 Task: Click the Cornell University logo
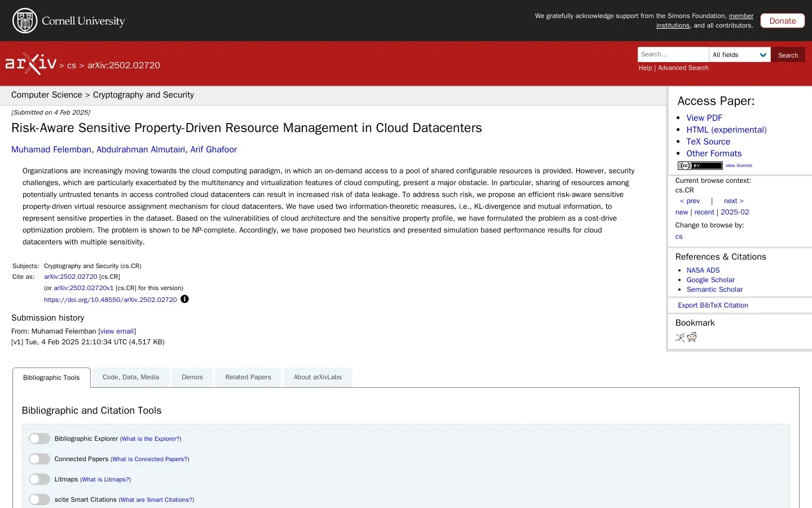pos(69,21)
